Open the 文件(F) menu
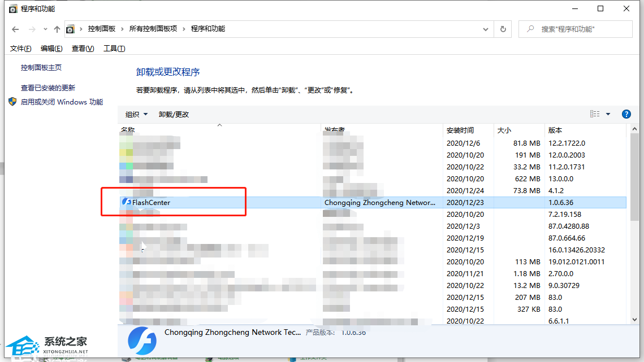 20,49
